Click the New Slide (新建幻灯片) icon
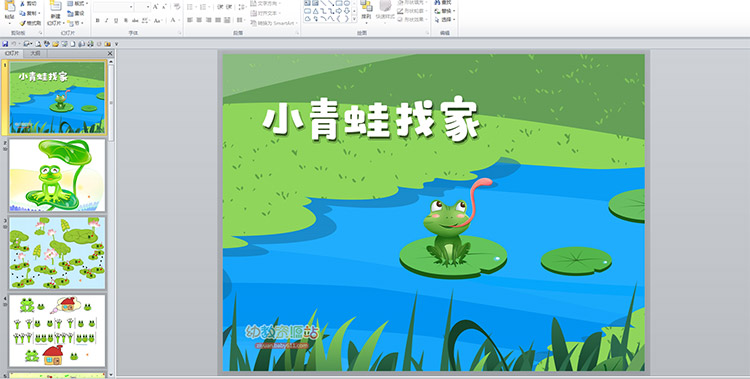The width and height of the screenshot is (750, 379). [x=55, y=6]
